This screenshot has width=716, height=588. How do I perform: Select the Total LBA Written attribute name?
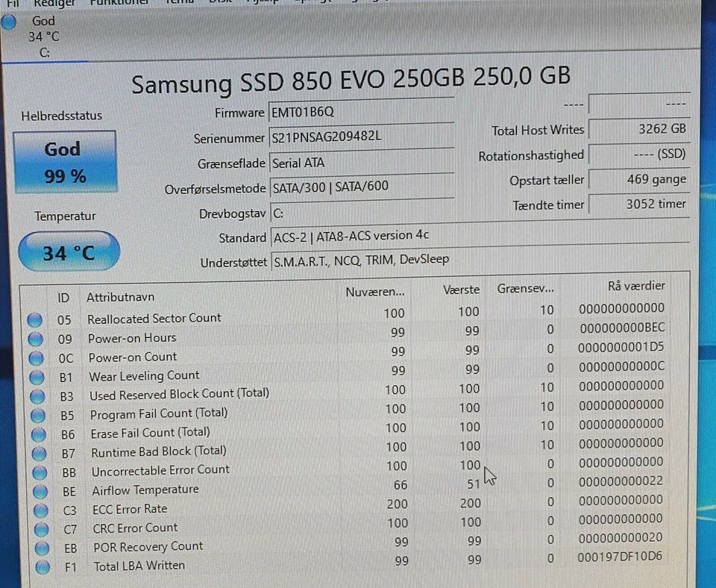139,566
